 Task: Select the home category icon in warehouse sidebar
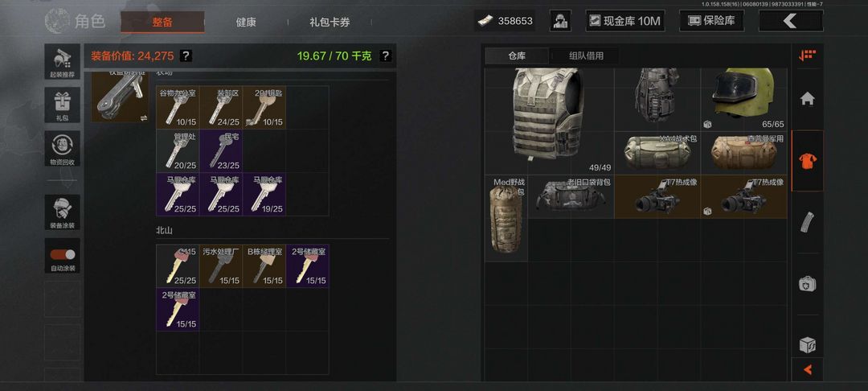coord(807,99)
